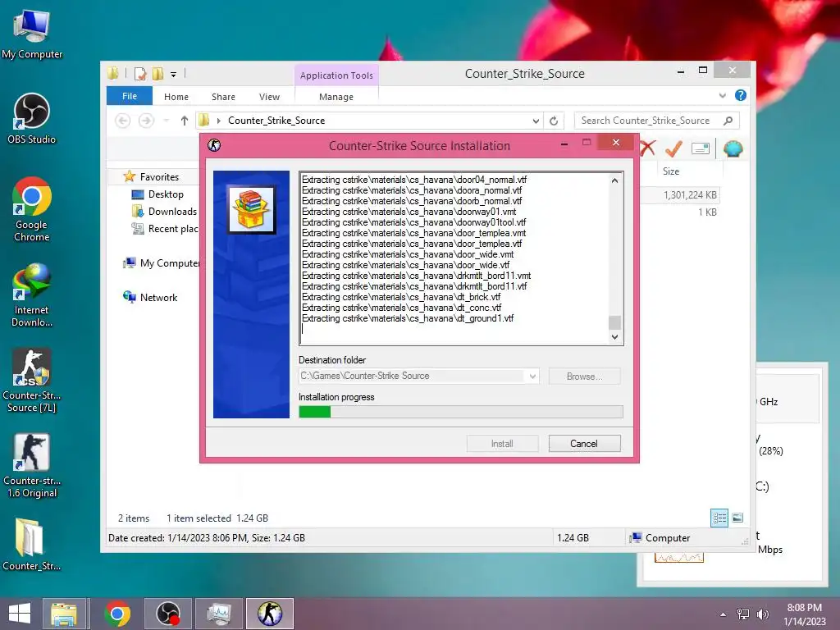Click the installer title bar icon
This screenshot has height=630, width=840.
click(x=214, y=145)
